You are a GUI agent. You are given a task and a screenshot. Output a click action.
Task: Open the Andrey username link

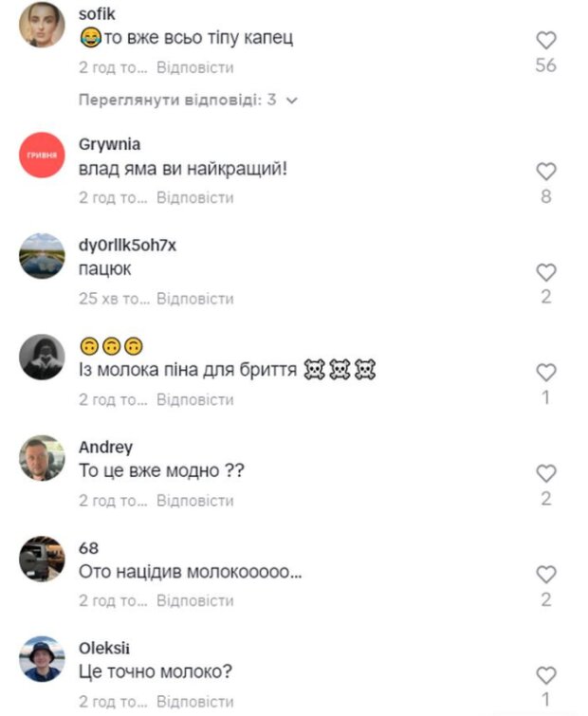click(x=105, y=447)
